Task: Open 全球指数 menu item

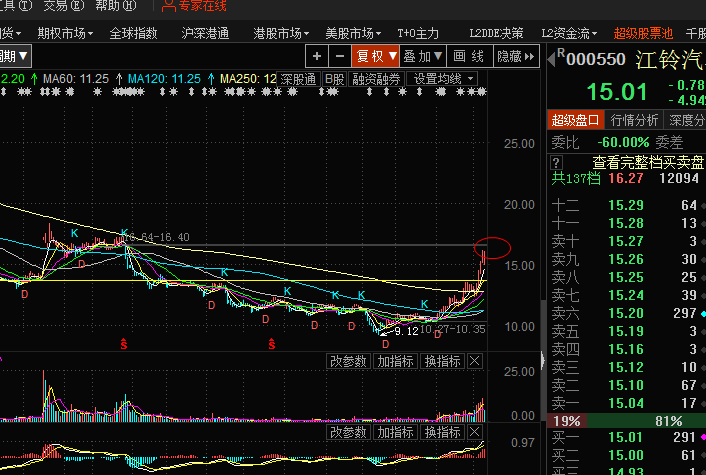Action: point(133,33)
